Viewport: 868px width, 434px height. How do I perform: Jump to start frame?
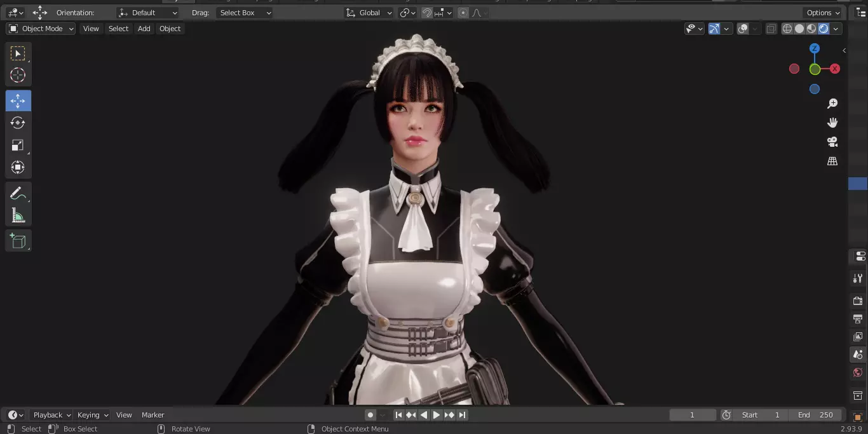pos(398,415)
